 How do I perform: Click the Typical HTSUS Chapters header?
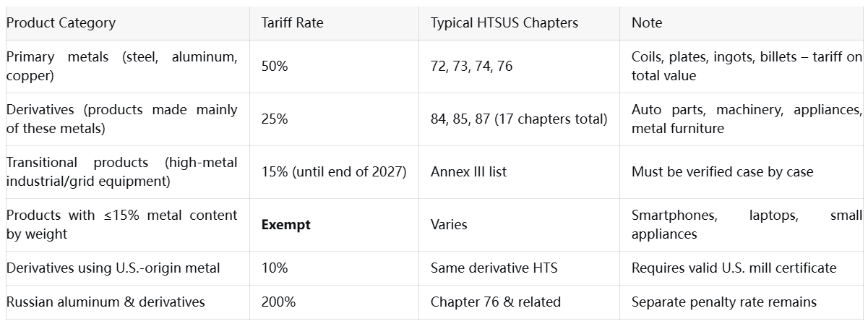point(504,23)
